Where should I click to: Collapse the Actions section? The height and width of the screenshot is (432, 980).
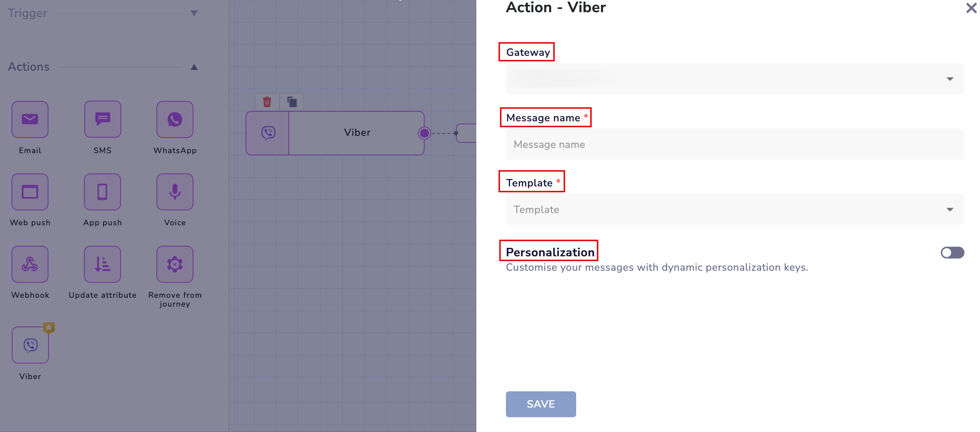point(194,67)
